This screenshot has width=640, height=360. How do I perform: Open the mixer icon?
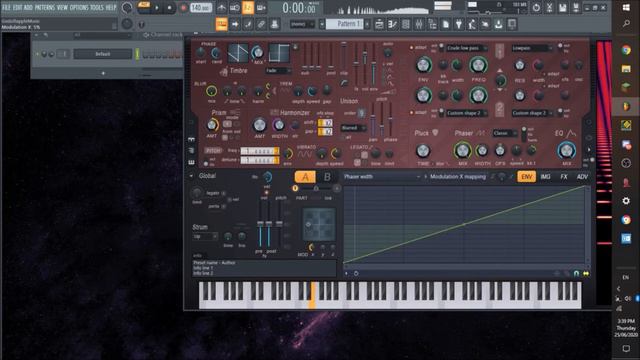click(x=419, y=24)
